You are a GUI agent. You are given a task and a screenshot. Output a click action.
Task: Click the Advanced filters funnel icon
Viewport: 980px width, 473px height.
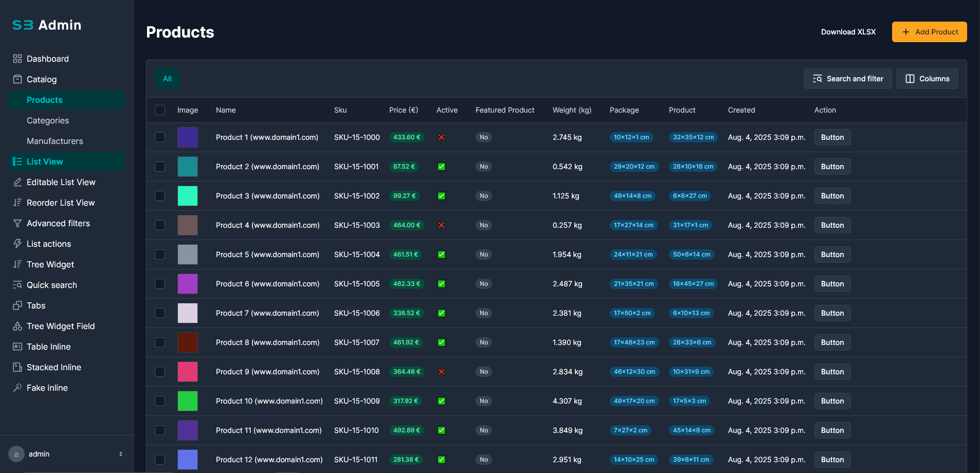point(17,223)
